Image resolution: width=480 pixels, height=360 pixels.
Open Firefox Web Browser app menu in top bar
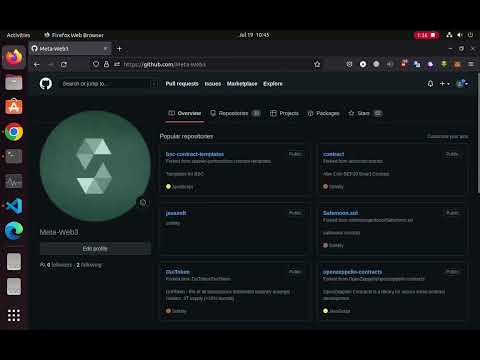(x=74, y=35)
